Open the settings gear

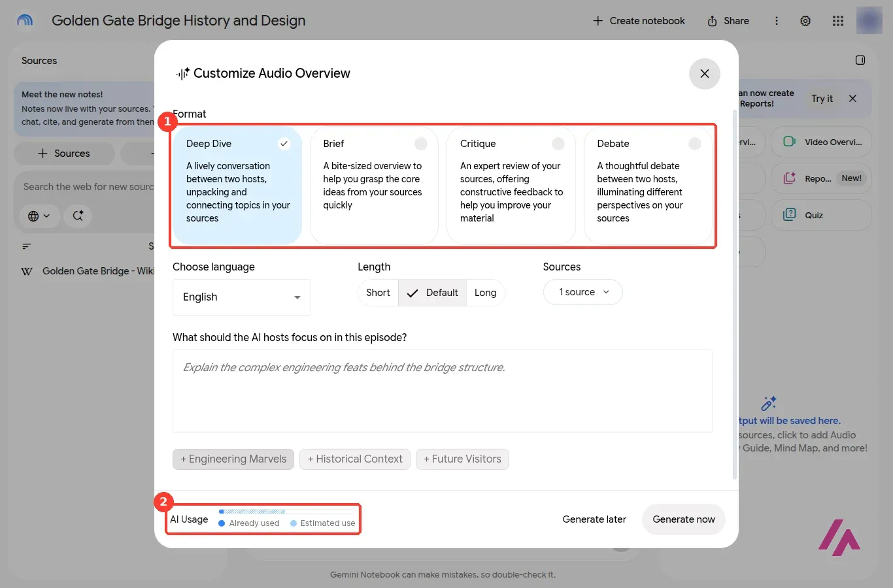pos(805,21)
